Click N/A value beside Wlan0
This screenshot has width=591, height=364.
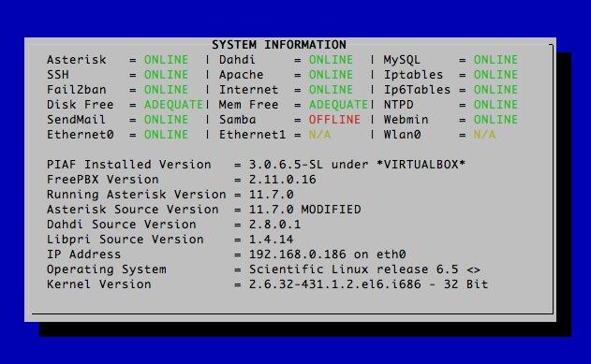[484, 135]
